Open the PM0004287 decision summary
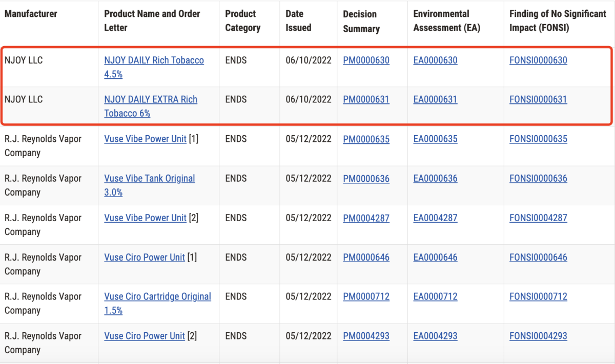 (x=366, y=218)
